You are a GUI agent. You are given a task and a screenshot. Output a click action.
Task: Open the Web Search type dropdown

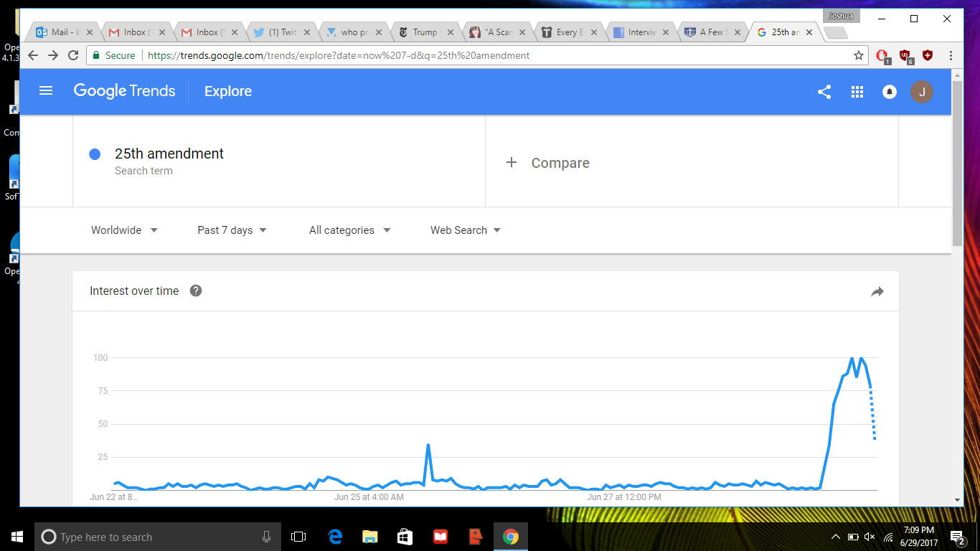click(465, 230)
